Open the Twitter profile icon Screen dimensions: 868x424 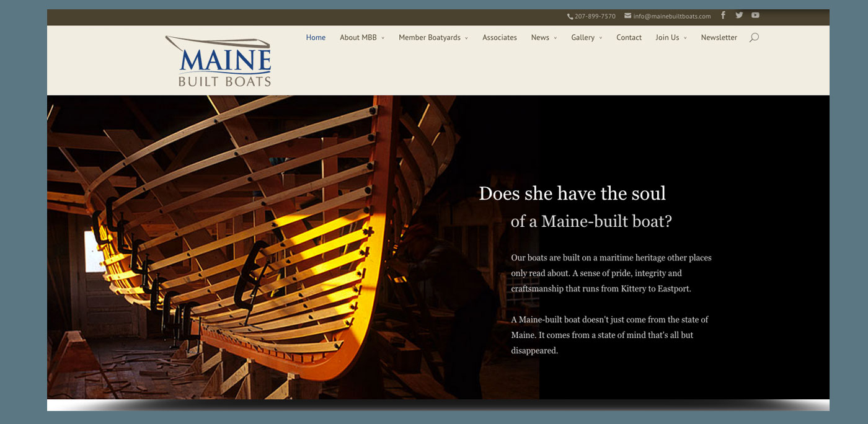click(x=739, y=15)
